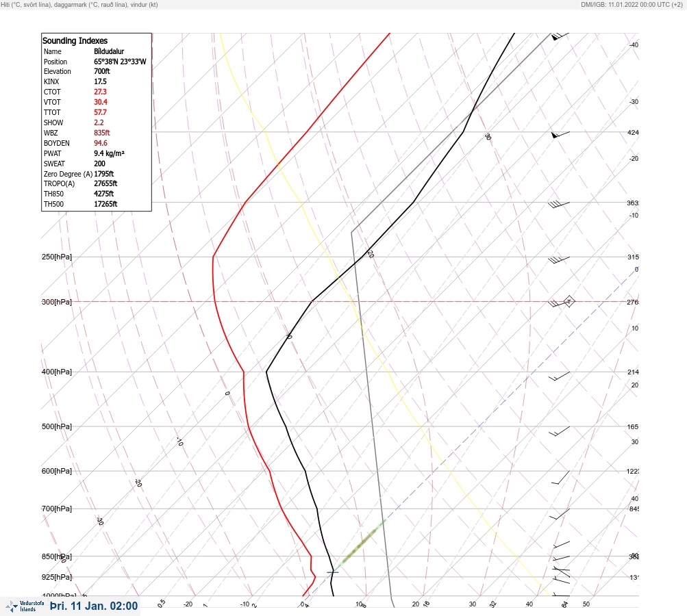Click the '600[hPa]' pressure label

[57, 471]
